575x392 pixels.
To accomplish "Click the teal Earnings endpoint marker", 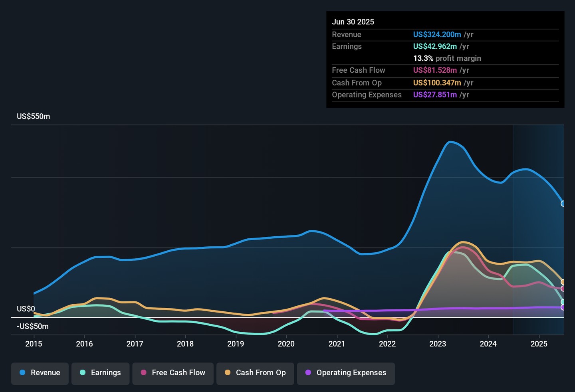I will (563, 302).
